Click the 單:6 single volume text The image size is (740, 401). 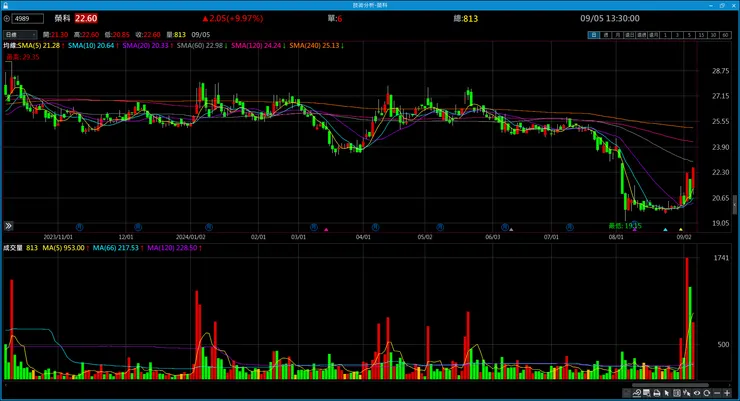(335, 18)
